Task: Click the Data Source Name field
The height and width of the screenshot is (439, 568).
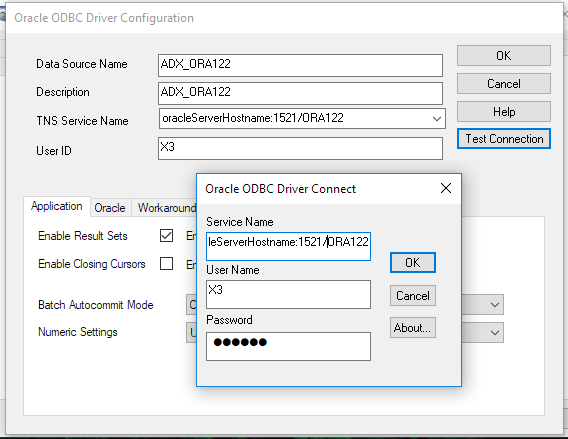Action: point(300,66)
